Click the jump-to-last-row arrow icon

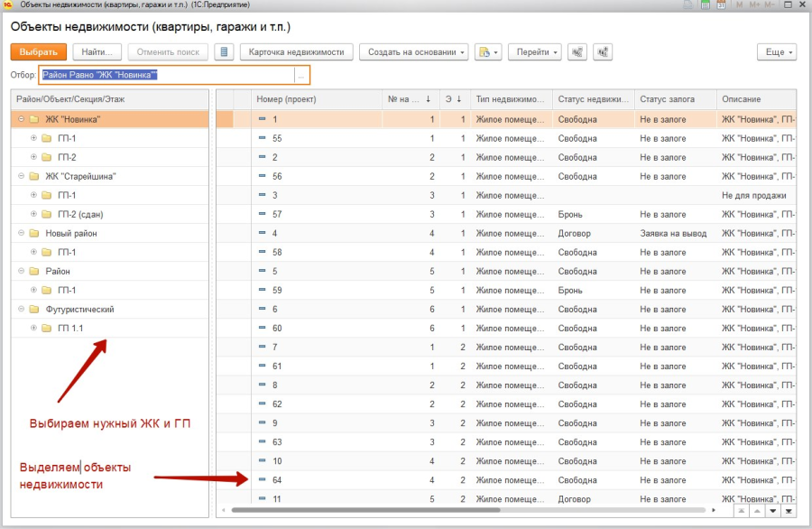click(789, 511)
